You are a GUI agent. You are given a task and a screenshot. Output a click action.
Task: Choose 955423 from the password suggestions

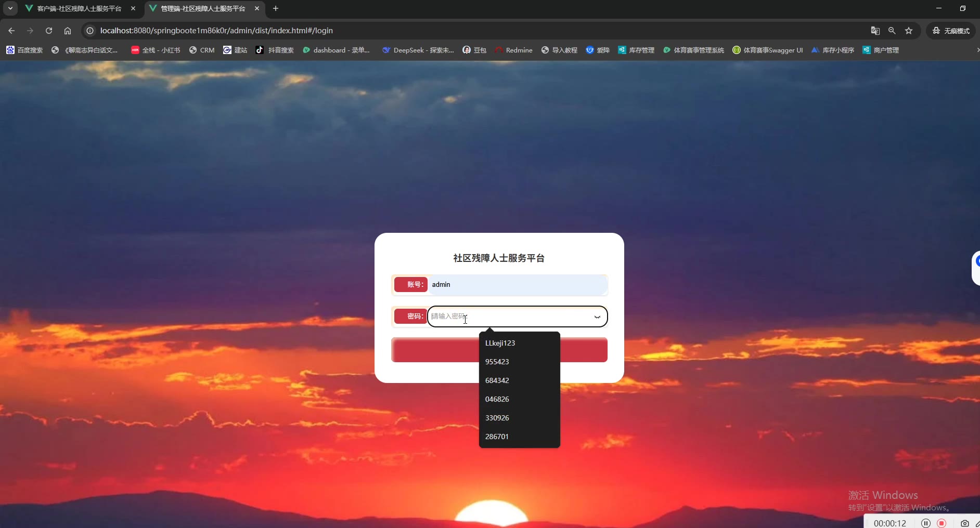tap(519, 362)
